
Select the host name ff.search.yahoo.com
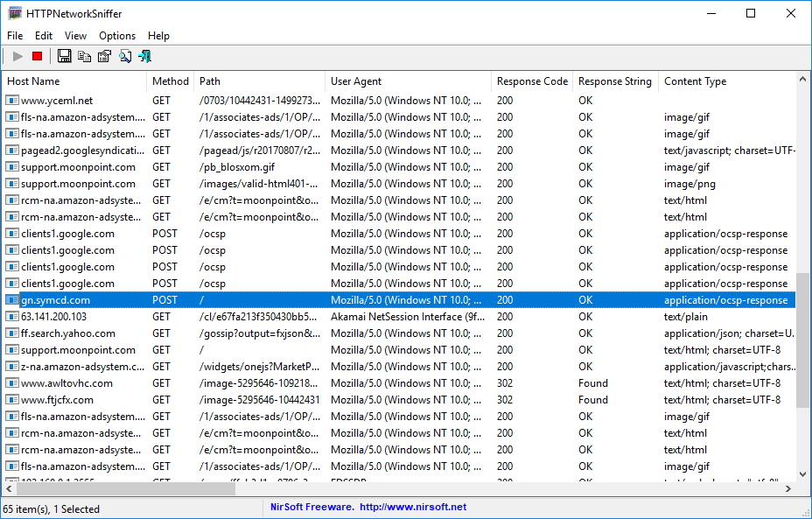68,333
